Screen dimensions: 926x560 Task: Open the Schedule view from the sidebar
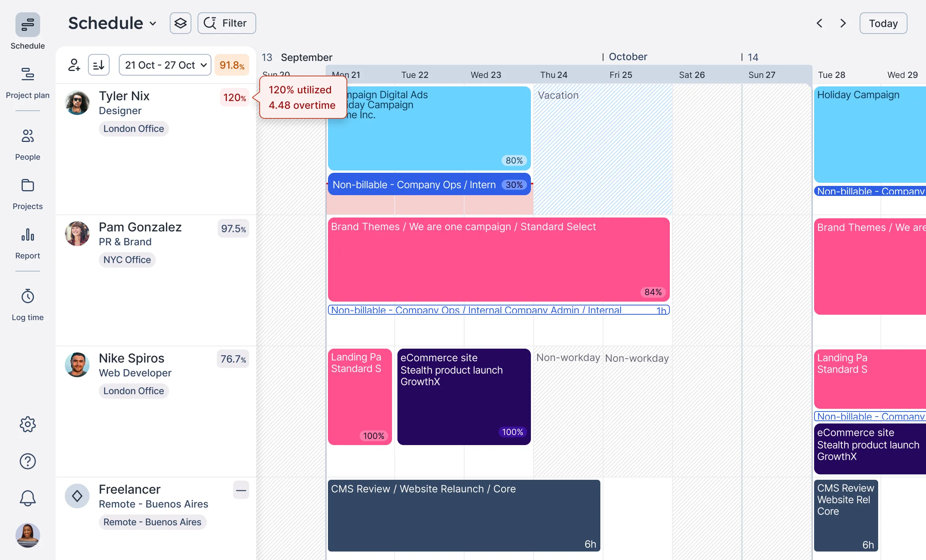click(x=27, y=25)
